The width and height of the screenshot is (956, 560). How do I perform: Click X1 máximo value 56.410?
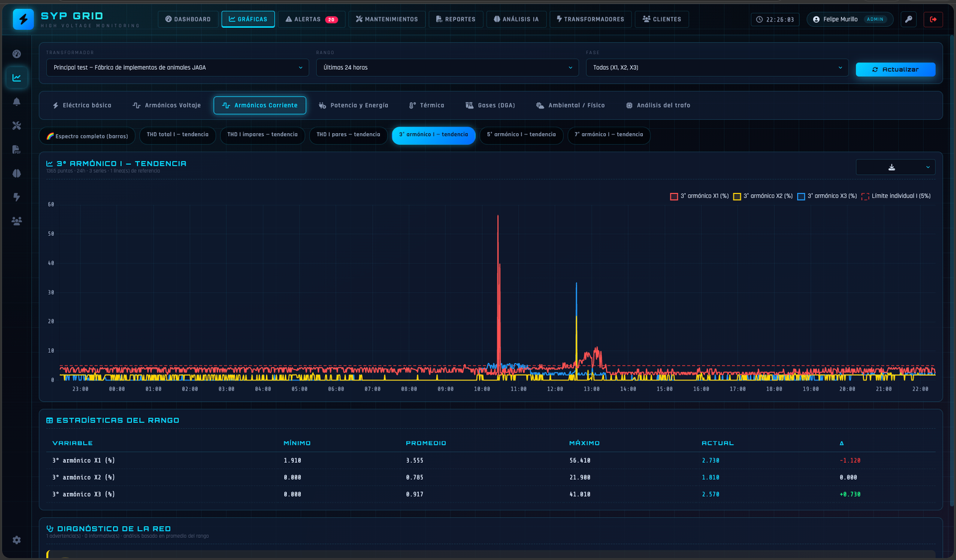click(x=580, y=461)
